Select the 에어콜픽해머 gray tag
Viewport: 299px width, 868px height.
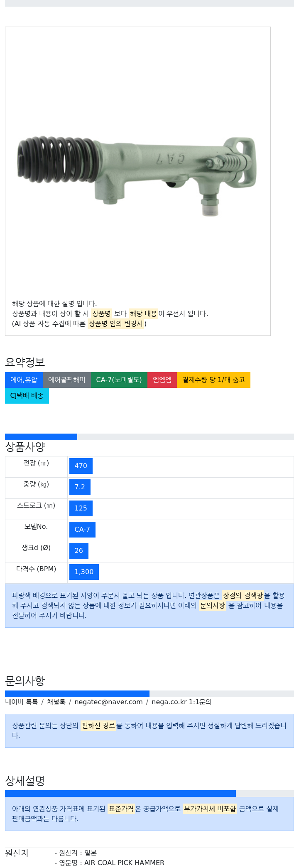coord(67,380)
